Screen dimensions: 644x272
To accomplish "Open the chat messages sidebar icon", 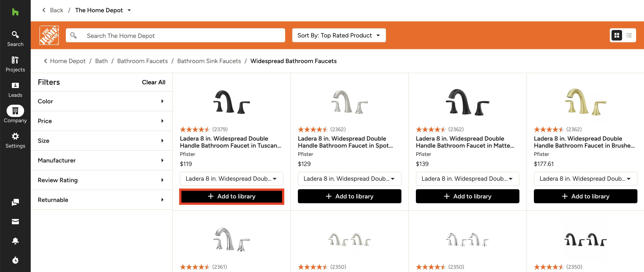I will tap(15, 202).
